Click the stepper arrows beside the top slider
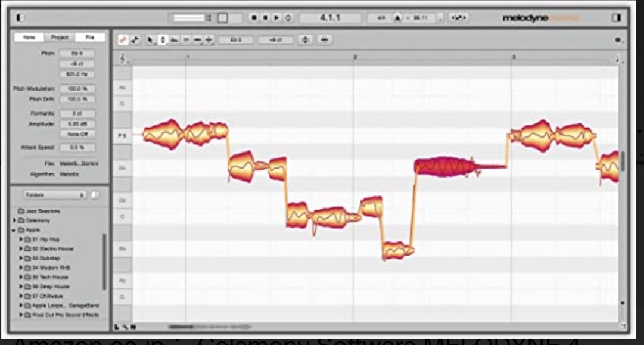The width and height of the screenshot is (644, 345). coord(209,18)
